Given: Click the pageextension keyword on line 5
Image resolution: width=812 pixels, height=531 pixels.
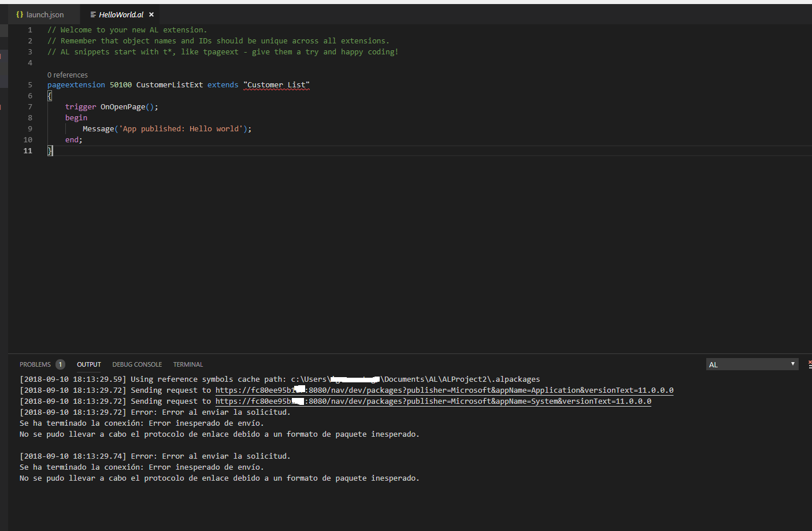Looking at the screenshot, I should point(76,84).
